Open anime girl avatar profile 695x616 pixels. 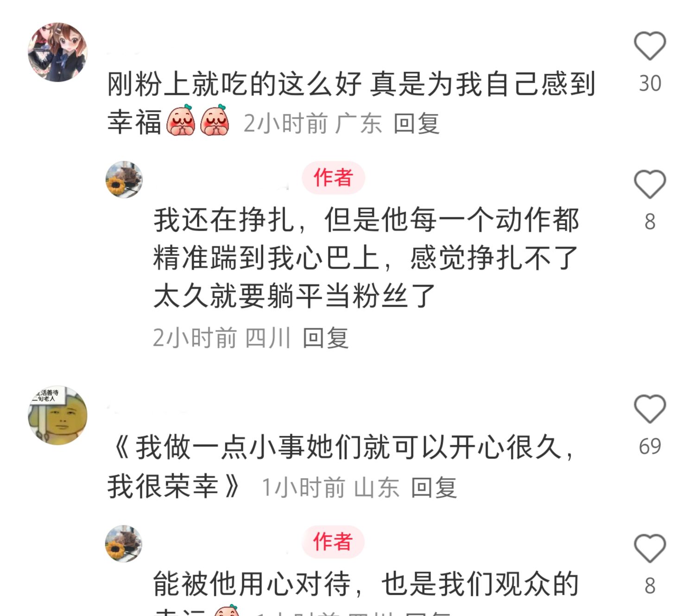click(x=58, y=52)
